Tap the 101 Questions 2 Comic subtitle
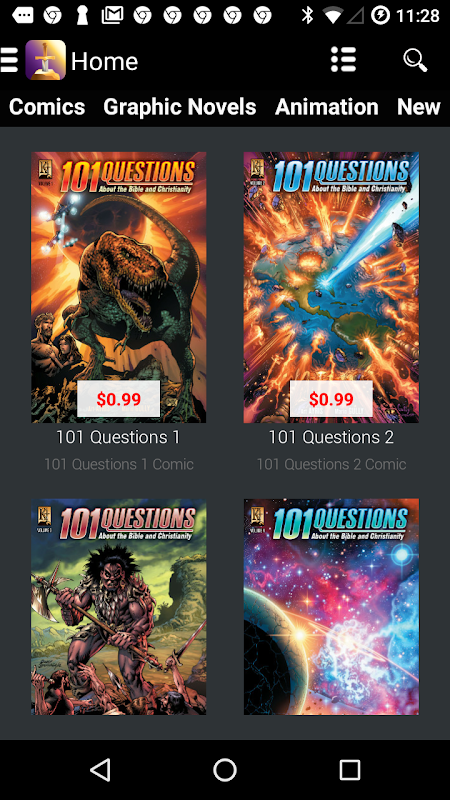 tap(331, 464)
